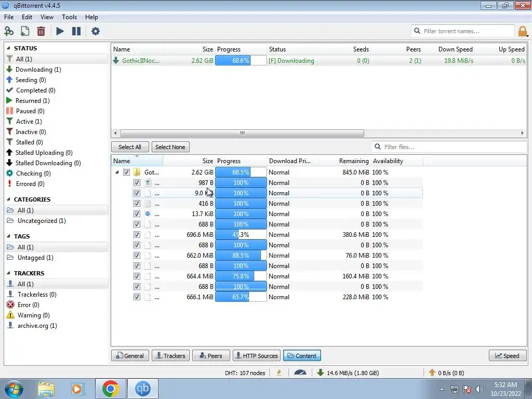Select the Trackerless (0) tracker filter

37,295
